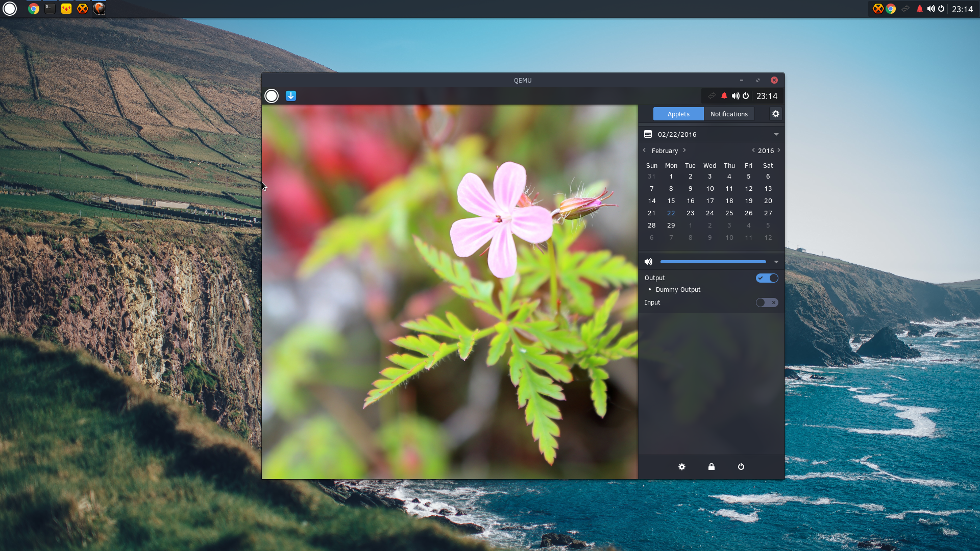Launch Chrome from the host panel launcher
The height and width of the screenshot is (551, 980).
[34, 9]
